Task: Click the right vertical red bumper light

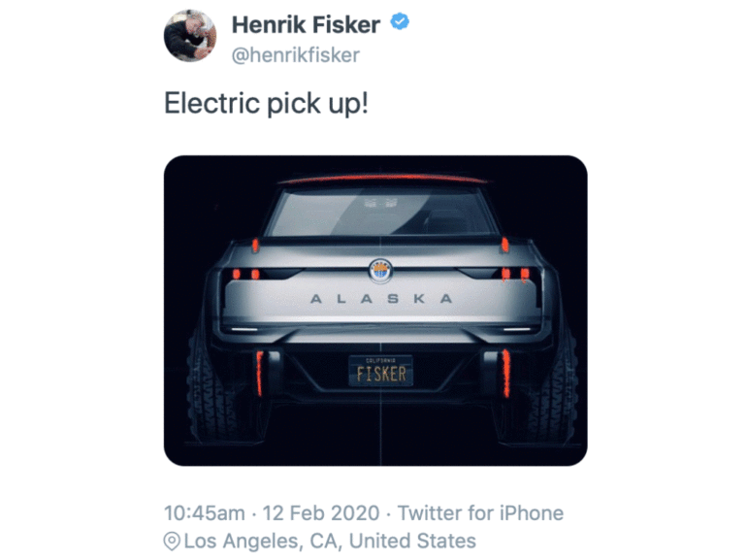Action: tap(506, 374)
